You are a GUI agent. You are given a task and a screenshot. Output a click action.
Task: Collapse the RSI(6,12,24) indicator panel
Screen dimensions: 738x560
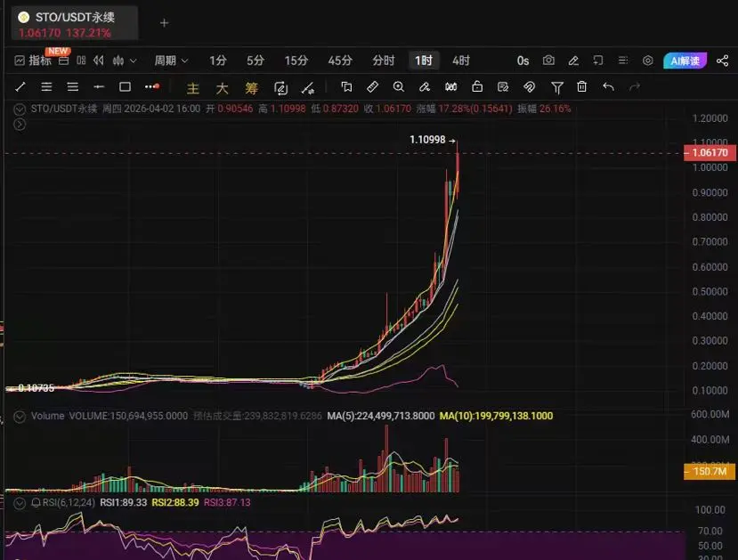(x=20, y=503)
